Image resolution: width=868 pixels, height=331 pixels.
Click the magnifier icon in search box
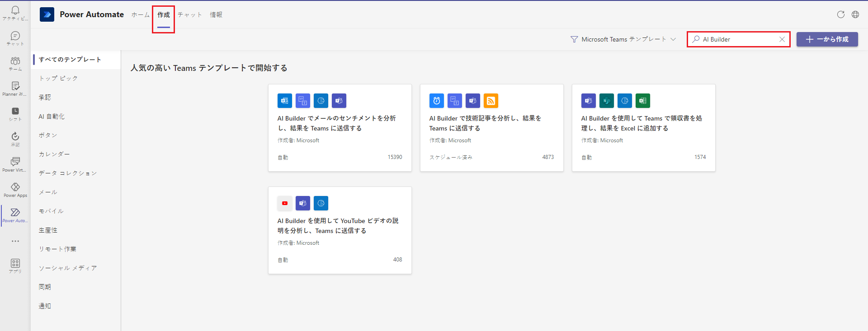[696, 39]
